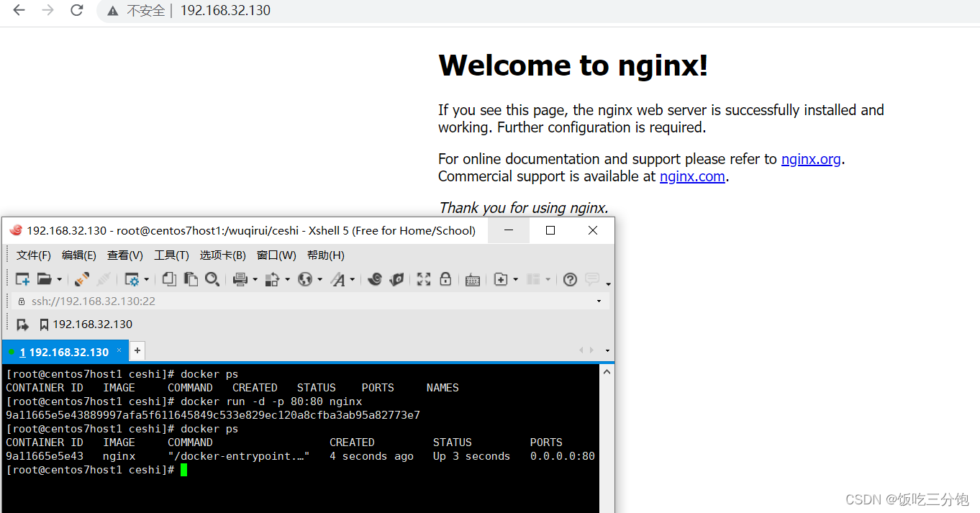Open the nginx.org link

click(x=811, y=159)
